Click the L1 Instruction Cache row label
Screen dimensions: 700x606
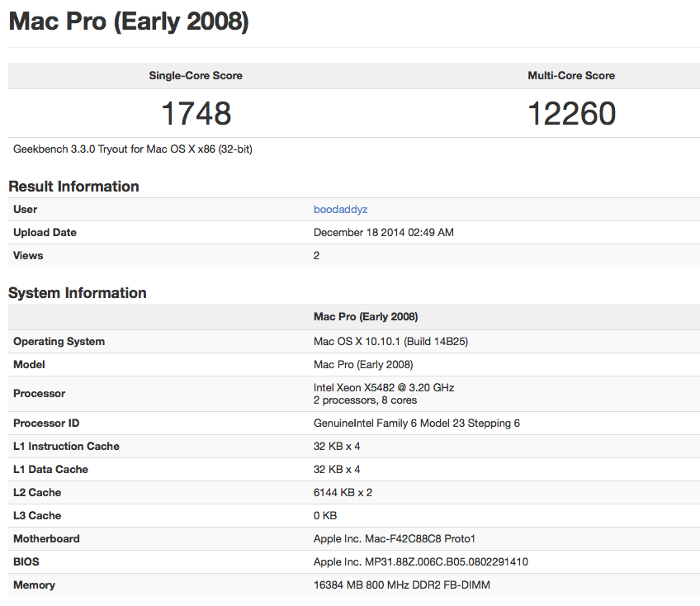pos(66,447)
